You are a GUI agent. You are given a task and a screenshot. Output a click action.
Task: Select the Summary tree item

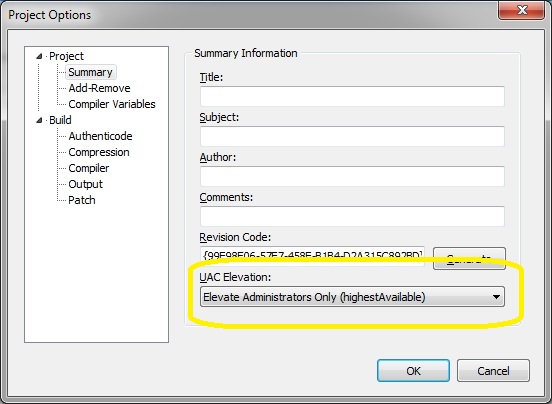(90, 72)
